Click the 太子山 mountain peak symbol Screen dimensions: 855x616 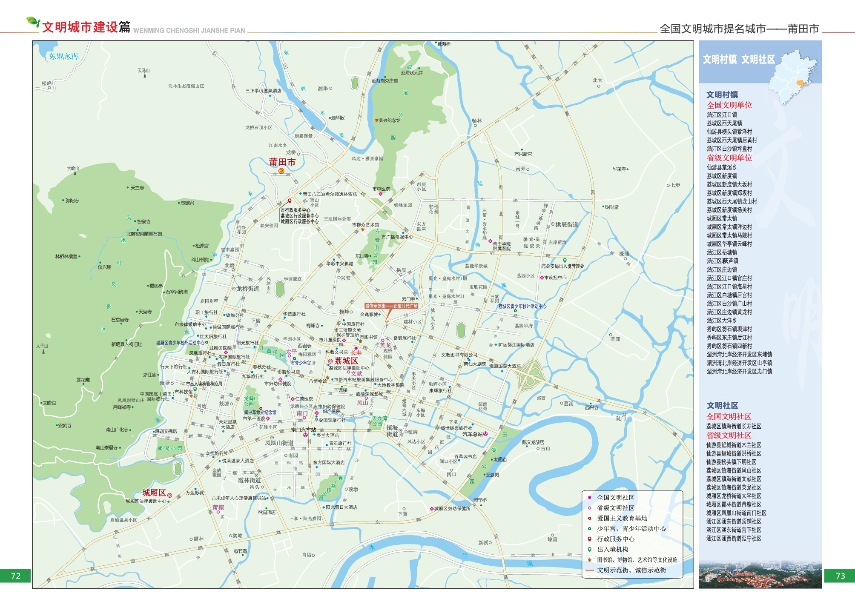43,351
